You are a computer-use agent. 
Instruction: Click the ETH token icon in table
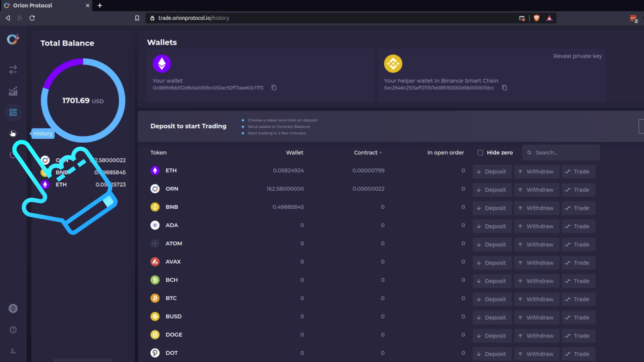click(x=155, y=171)
